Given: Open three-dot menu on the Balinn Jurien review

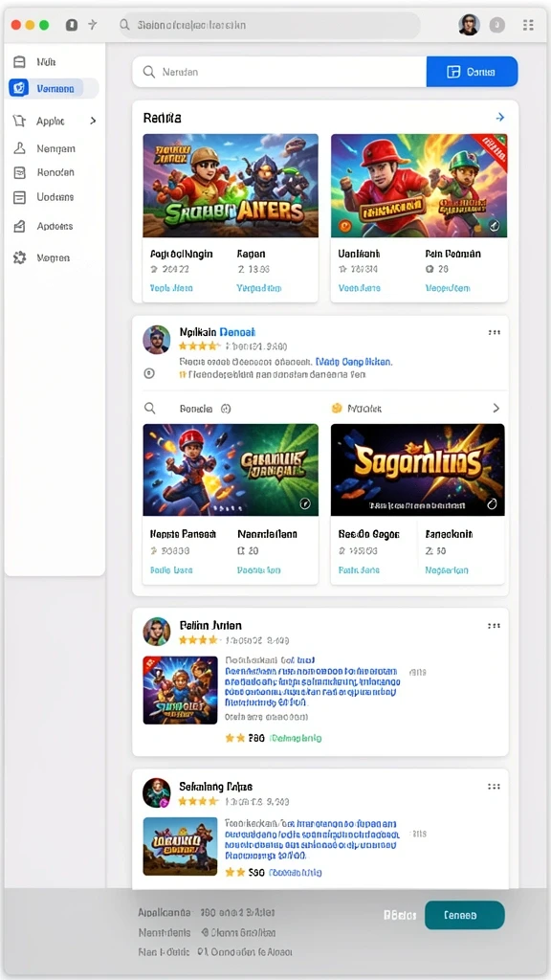Looking at the screenshot, I should pyautogui.click(x=495, y=626).
